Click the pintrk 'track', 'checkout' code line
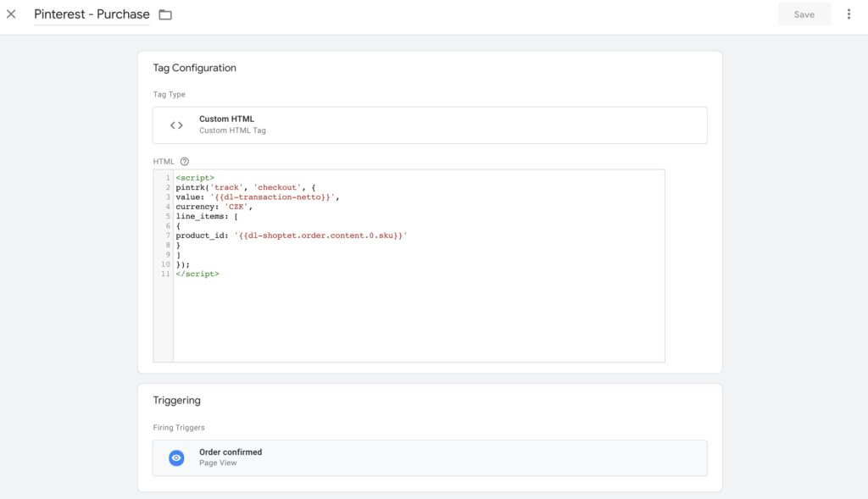868x499 pixels. [245, 187]
